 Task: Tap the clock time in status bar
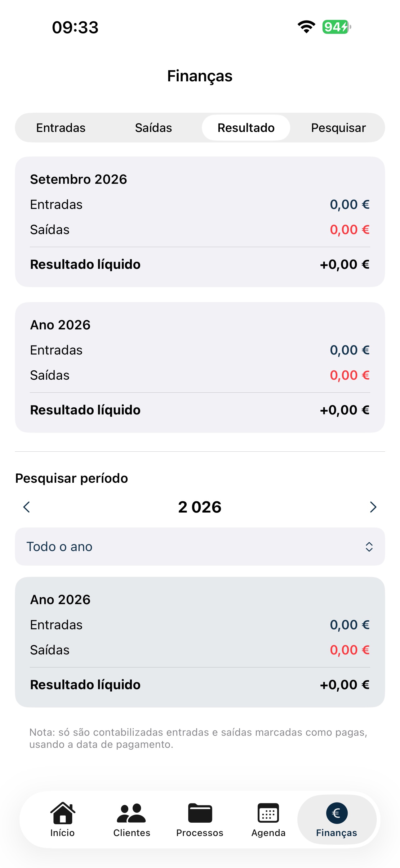[75, 27]
